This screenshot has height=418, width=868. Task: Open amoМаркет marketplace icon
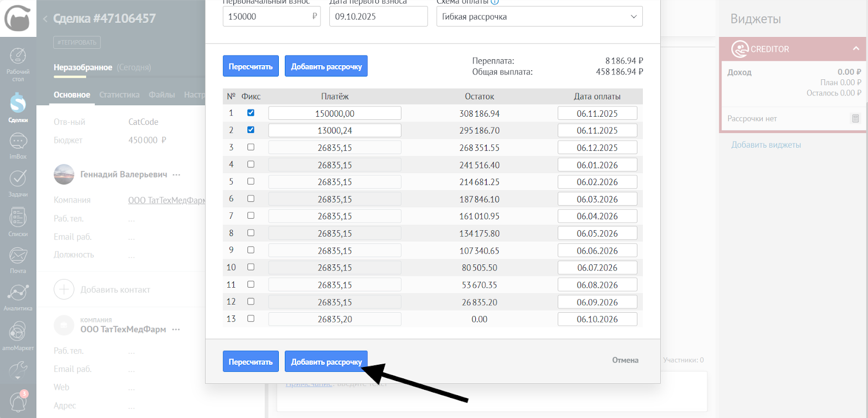18,335
